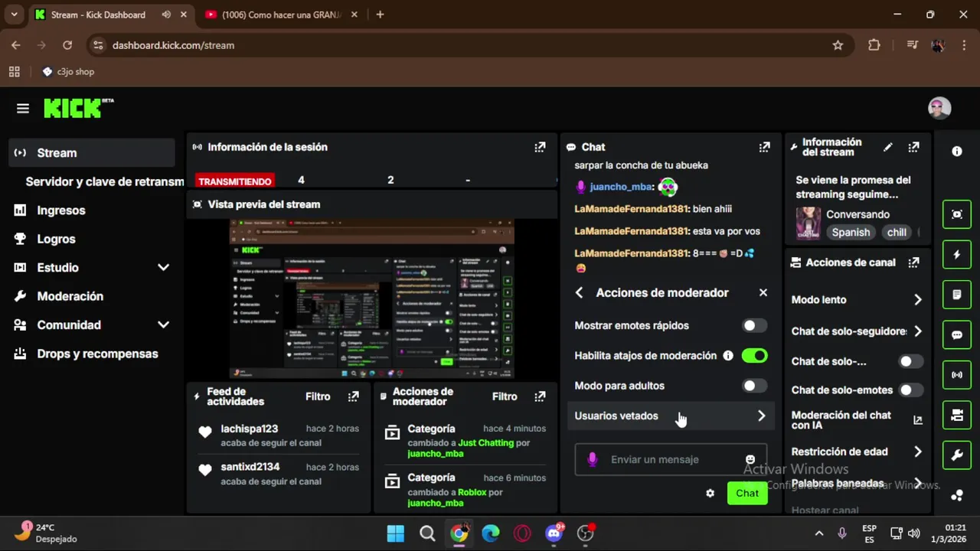Open a new browser tab

[380, 15]
